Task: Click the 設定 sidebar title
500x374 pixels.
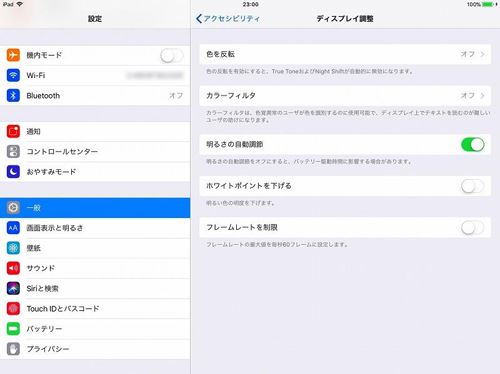Action: (95, 19)
